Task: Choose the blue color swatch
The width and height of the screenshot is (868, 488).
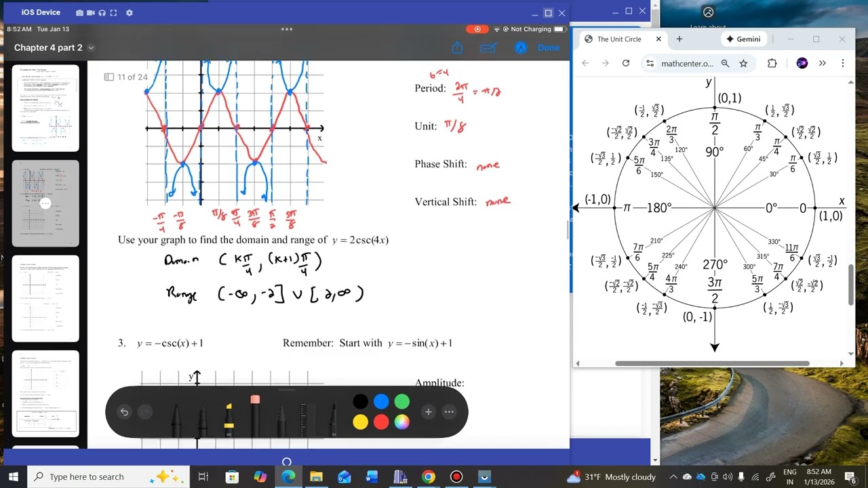Action: (x=381, y=402)
